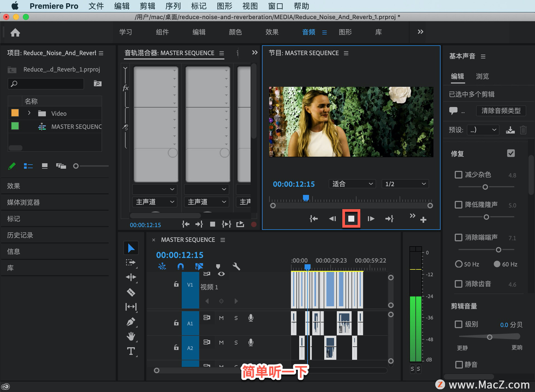535x392 pixels.
Task: Go to In point in Program monitor
Action: [314, 219]
